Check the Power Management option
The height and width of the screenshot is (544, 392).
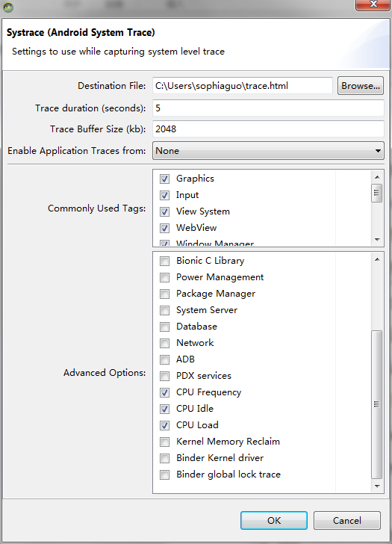(164, 277)
